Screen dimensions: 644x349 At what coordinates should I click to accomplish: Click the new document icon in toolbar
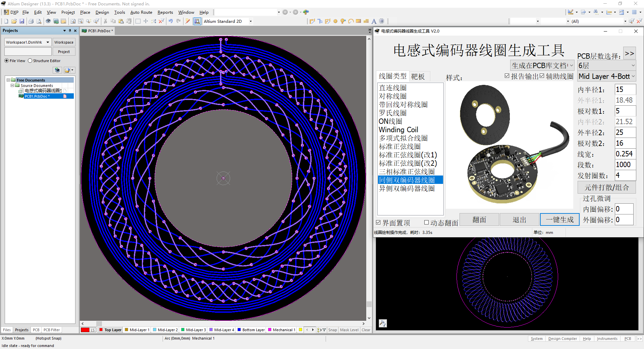[6, 21]
